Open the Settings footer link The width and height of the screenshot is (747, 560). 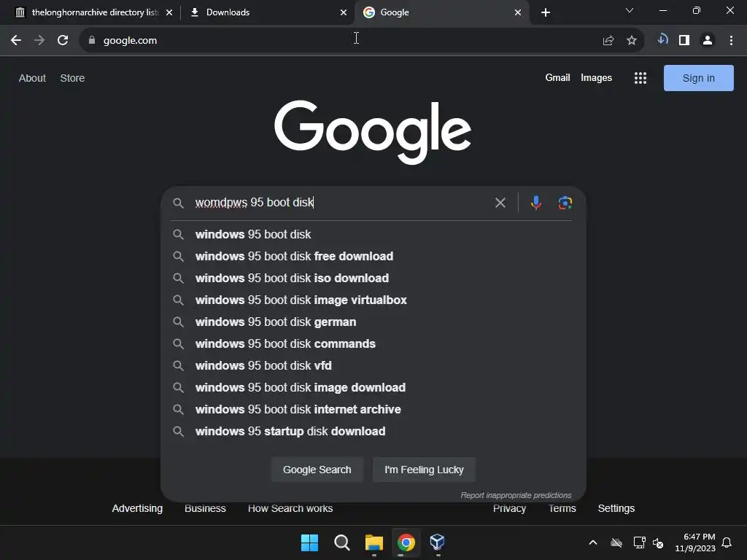click(616, 508)
